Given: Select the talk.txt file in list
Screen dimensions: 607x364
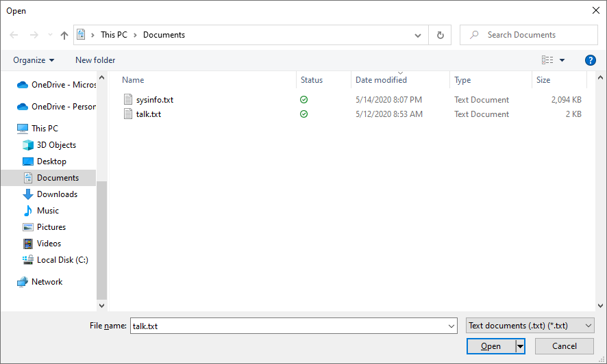Looking at the screenshot, I should [148, 114].
